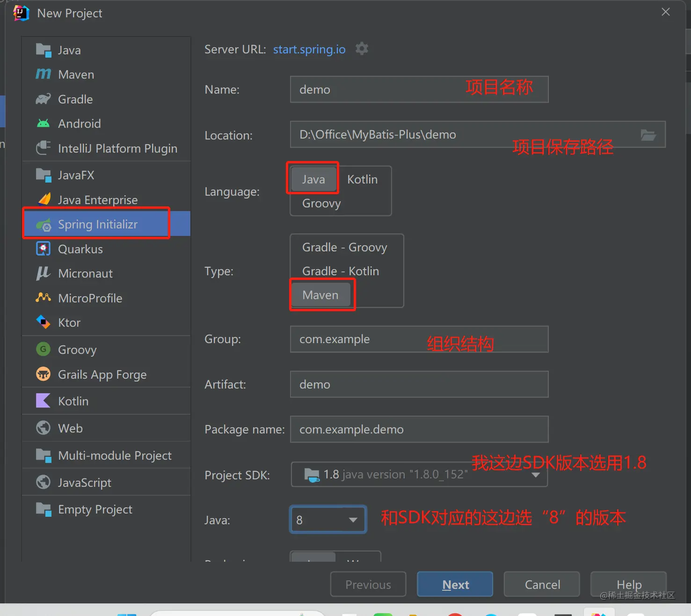Select Grails App Forge entry
The width and height of the screenshot is (691, 616).
pos(106,374)
